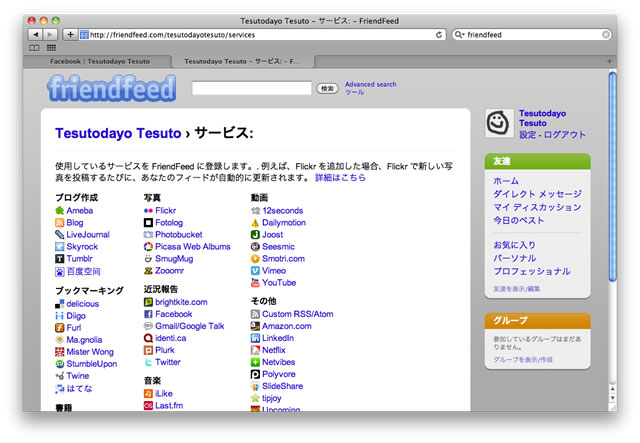Click the Flickr dots icon
The height and width of the screenshot is (443, 640).
click(x=148, y=211)
